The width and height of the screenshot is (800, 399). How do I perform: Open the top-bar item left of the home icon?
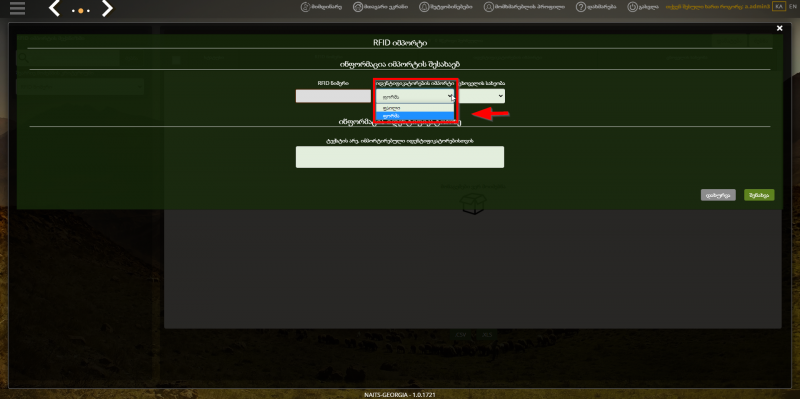[x=321, y=7]
